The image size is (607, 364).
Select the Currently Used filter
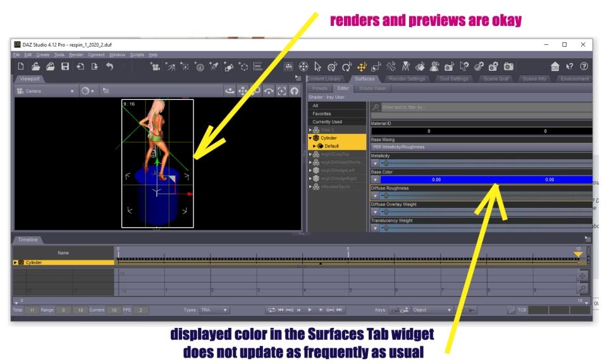pyautogui.click(x=337, y=122)
